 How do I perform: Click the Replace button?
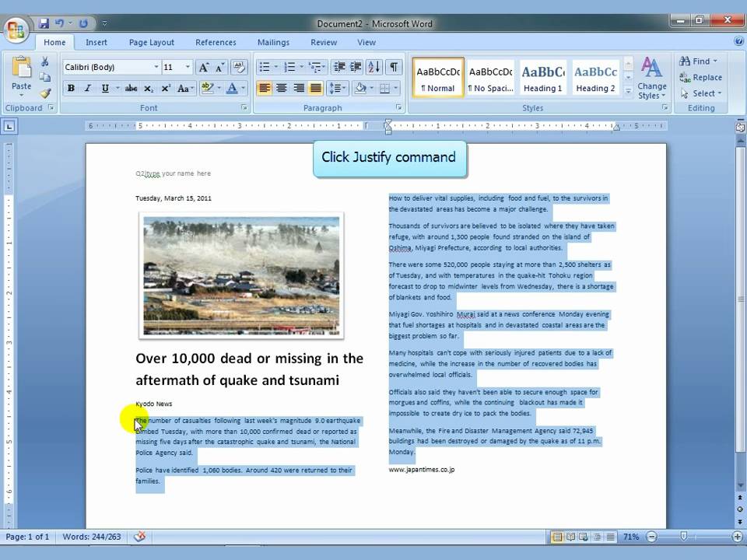coord(701,77)
